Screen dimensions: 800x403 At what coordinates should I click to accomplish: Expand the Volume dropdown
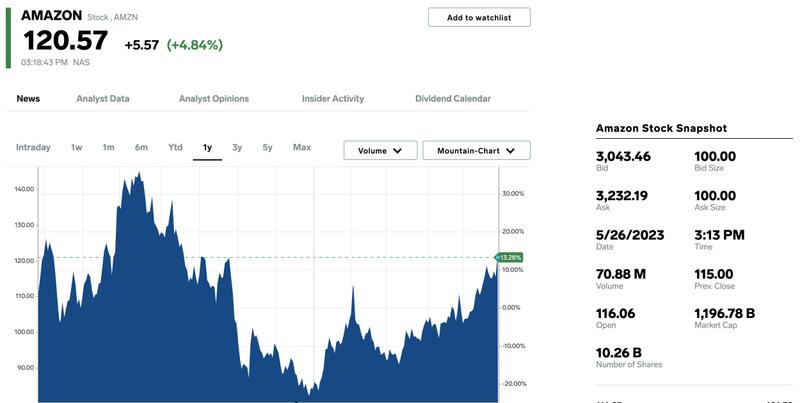pos(380,150)
